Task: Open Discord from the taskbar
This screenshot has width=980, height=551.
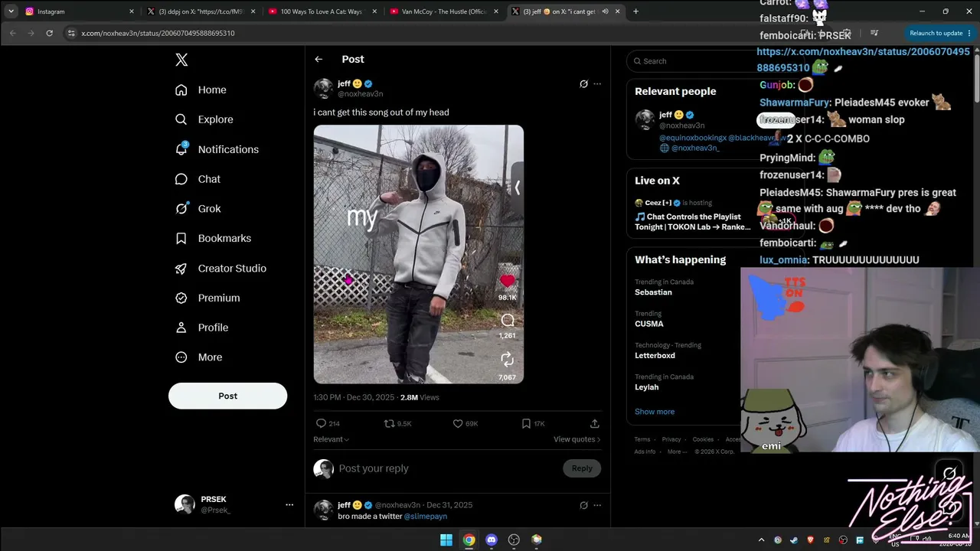Action: coord(492,540)
